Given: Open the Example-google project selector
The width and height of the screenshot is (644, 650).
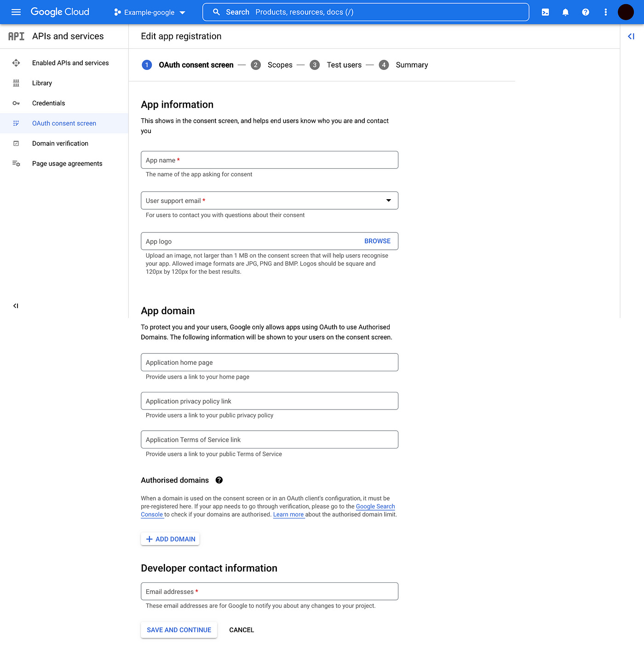Looking at the screenshot, I should coord(149,12).
